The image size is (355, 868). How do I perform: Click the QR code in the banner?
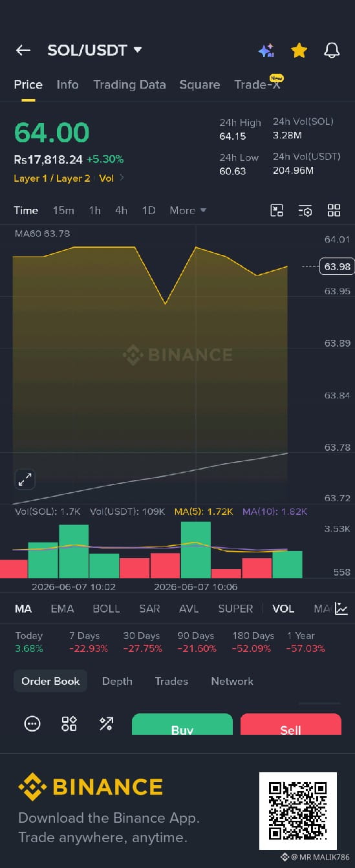[x=298, y=811]
